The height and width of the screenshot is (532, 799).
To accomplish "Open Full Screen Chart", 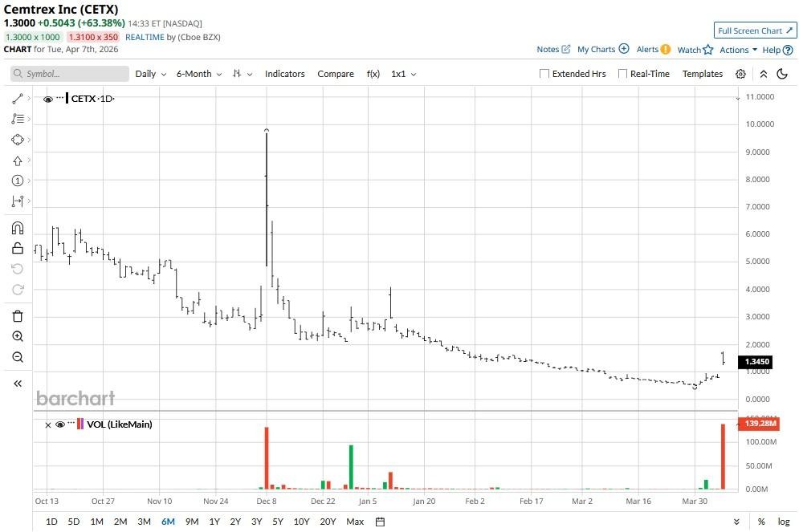I will [x=755, y=30].
